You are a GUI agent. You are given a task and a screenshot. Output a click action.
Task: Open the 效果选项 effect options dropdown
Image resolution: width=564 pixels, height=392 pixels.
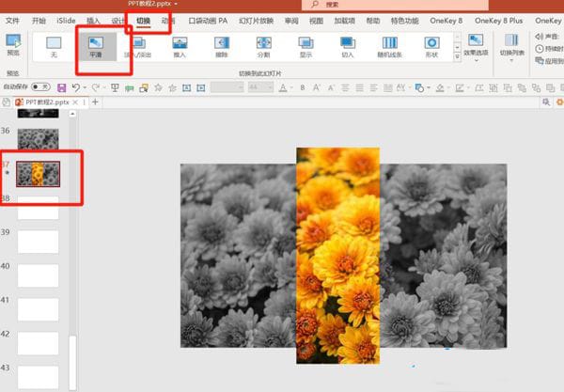pos(476,47)
